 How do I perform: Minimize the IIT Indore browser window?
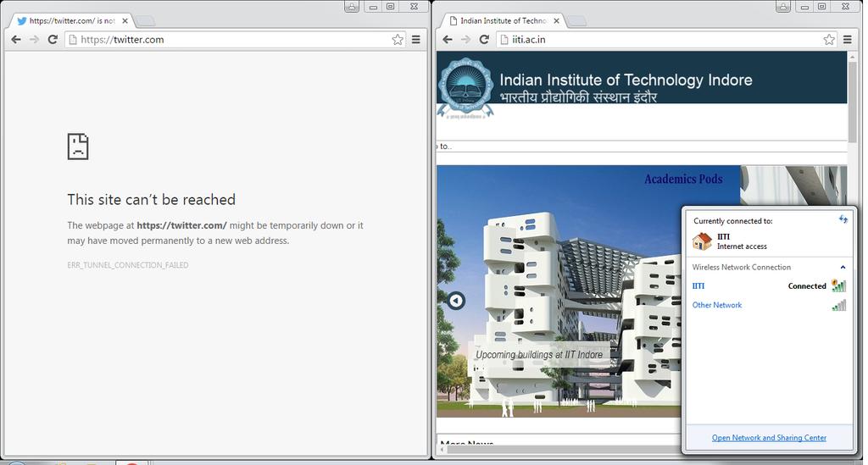coord(804,7)
